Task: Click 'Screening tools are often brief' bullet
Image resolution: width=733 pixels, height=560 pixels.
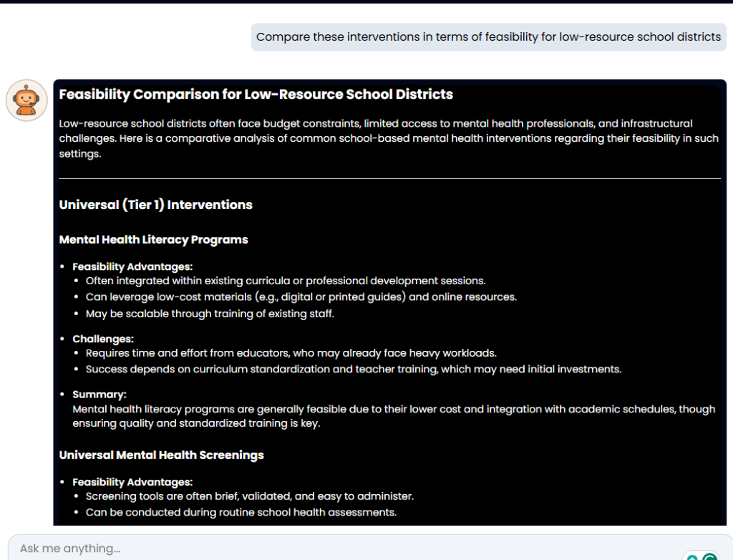Action: [x=249, y=496]
